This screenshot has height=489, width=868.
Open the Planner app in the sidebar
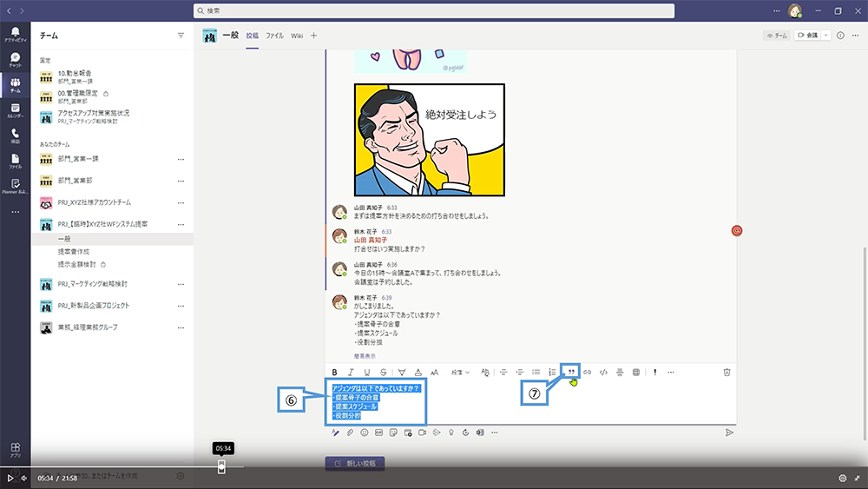coord(15,186)
